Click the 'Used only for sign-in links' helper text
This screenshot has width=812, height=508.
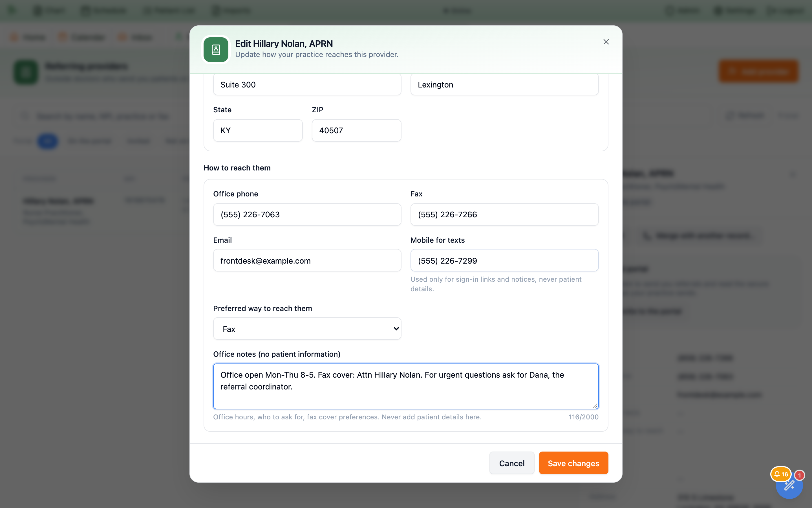tap(496, 284)
